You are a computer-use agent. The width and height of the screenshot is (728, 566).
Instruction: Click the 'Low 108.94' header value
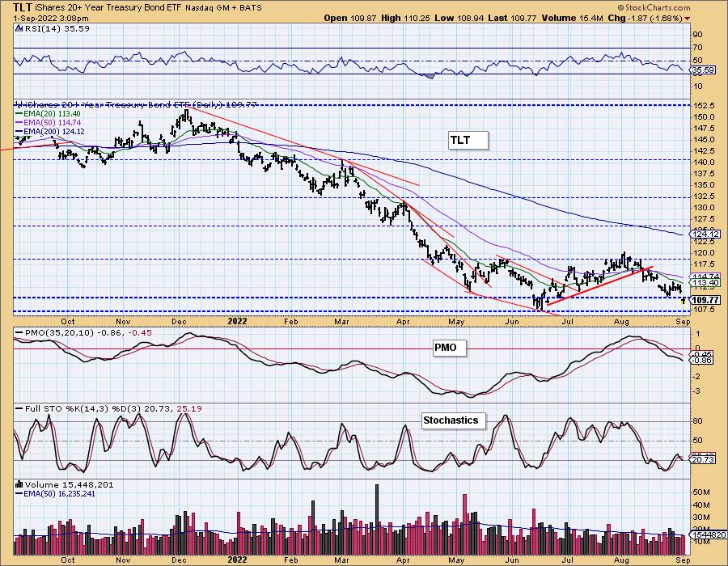point(459,18)
